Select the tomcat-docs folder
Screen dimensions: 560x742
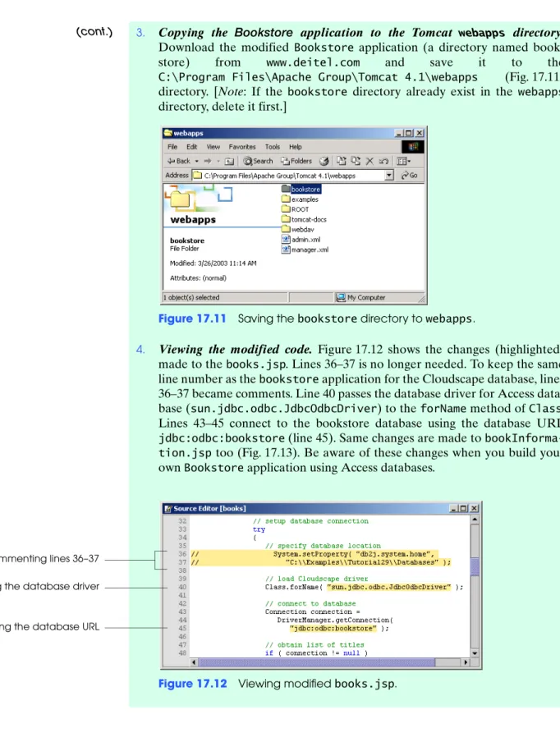pyautogui.click(x=304, y=219)
